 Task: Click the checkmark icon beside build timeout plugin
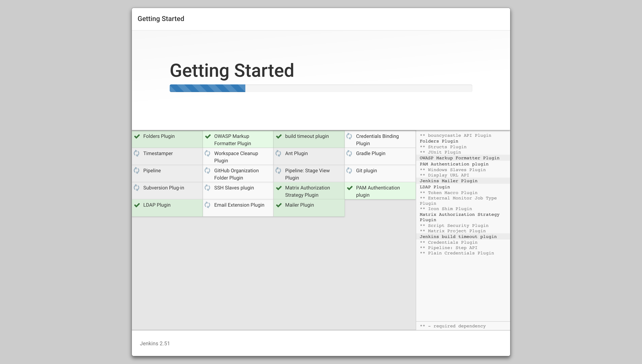(279, 137)
